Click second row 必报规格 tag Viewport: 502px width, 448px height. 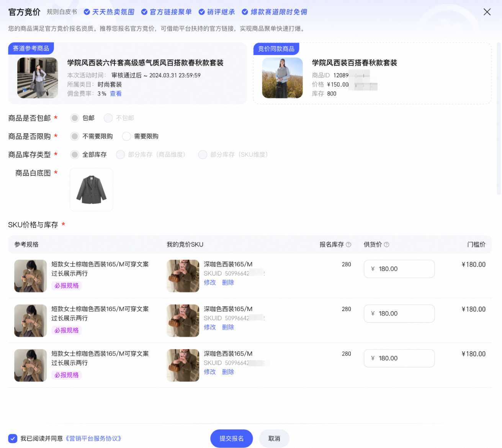point(67,330)
